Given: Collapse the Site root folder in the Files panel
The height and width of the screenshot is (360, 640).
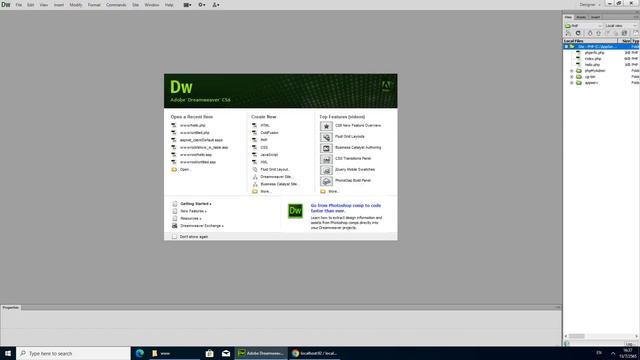Looking at the screenshot, I should pos(566,47).
